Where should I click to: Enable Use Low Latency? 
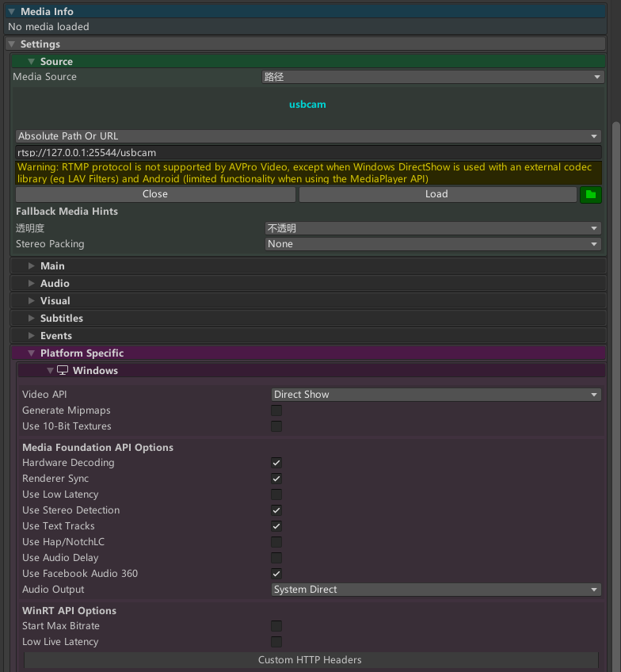click(x=276, y=494)
